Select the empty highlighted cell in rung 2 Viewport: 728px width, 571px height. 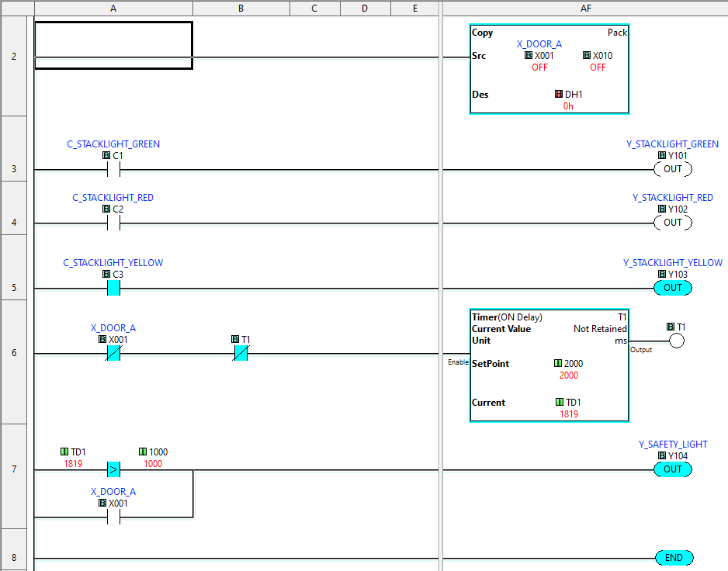114,45
